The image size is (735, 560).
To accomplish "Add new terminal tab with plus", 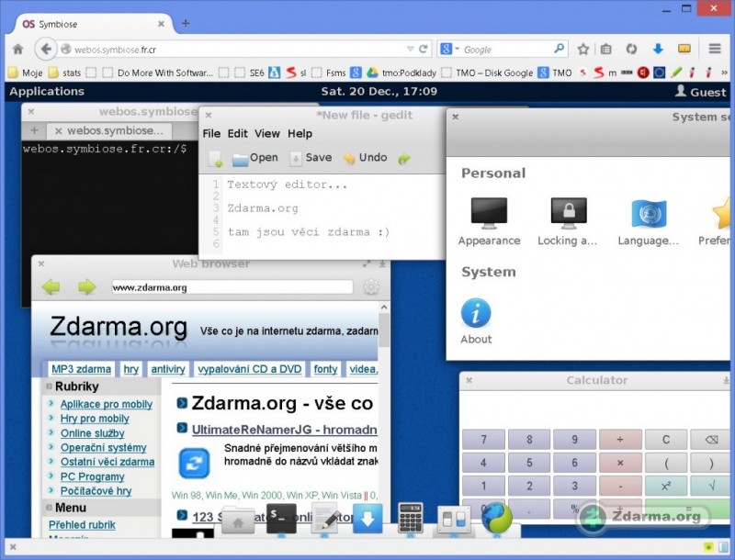I will [34, 130].
